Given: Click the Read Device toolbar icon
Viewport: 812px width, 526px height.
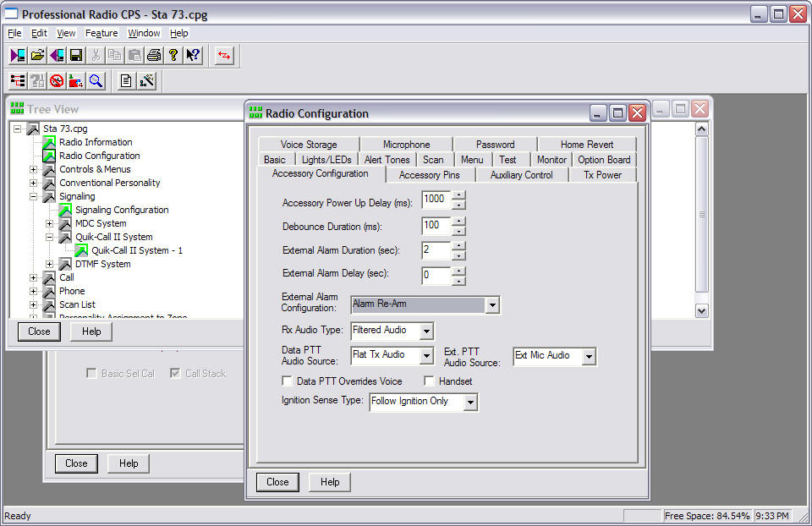Looking at the screenshot, I should [18, 56].
